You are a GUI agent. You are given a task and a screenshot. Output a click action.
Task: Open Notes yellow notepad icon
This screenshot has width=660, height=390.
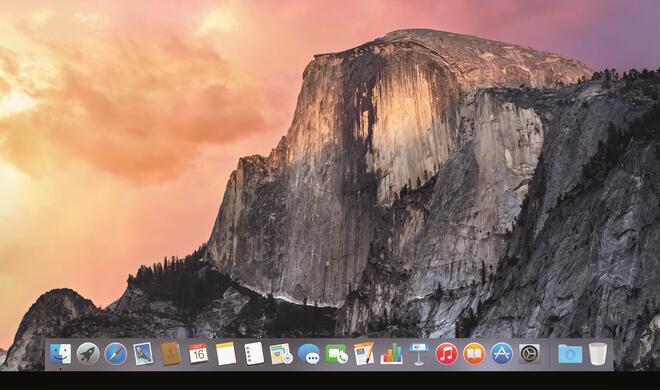(226, 354)
